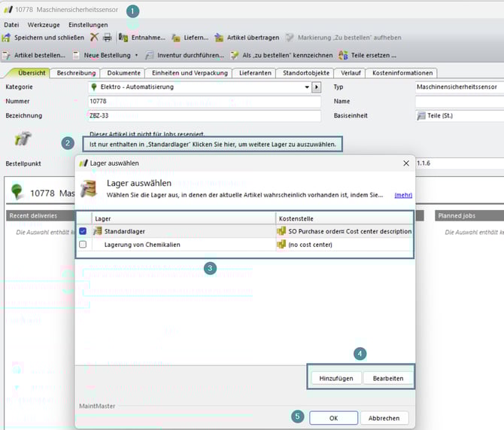Open the Datei menu
This screenshot has height=430, width=504.
[11, 25]
